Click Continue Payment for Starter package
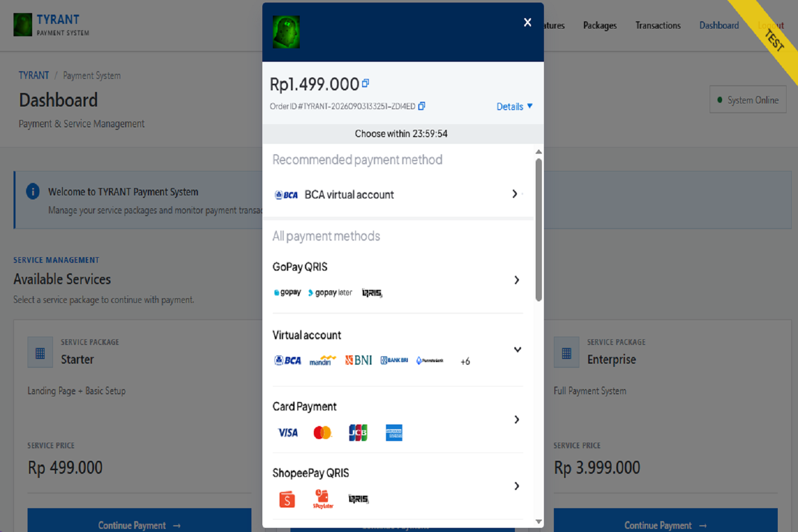Image resolution: width=798 pixels, height=532 pixels. (x=139, y=520)
